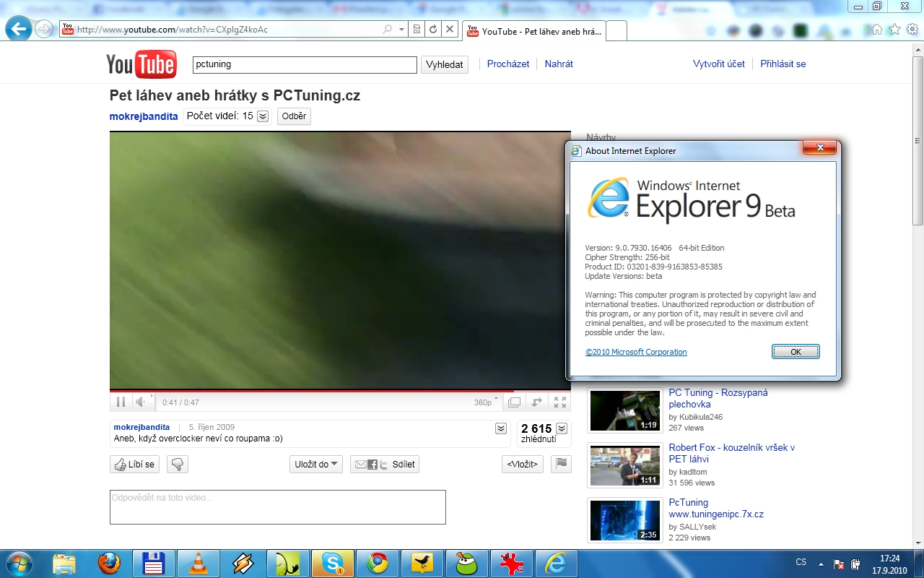Toggle expanded player size icon
The height and width of the screenshot is (578, 924).
pyautogui.click(x=536, y=402)
